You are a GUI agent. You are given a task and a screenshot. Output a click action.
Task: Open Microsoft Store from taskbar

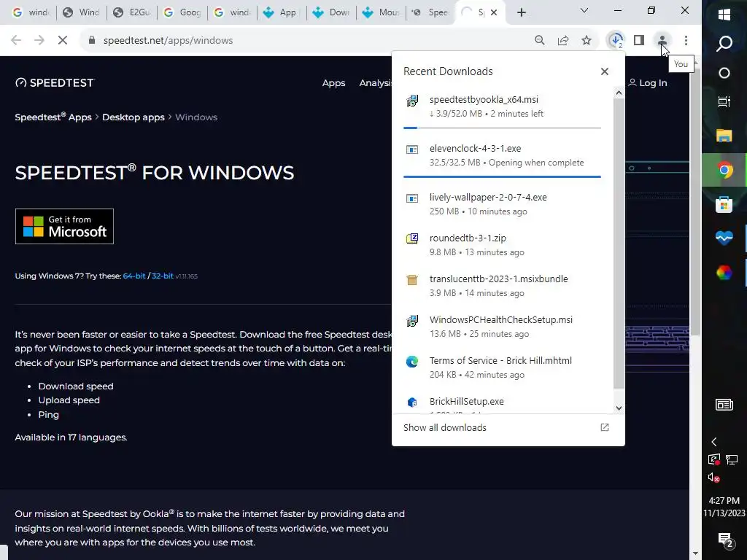click(724, 205)
